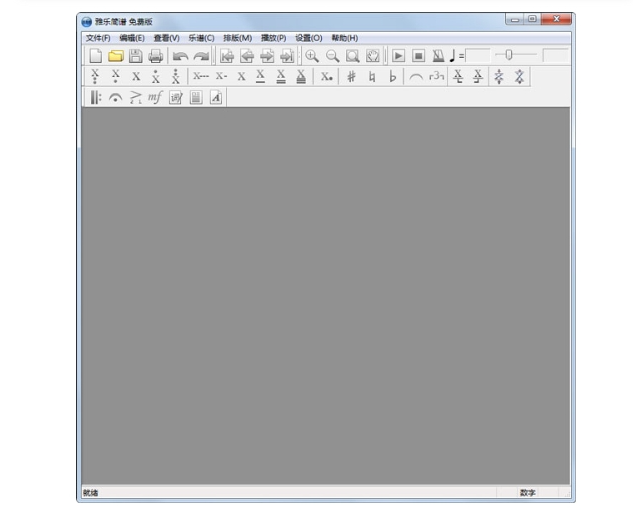Screen dimensions: 633x513
Task: Stop playback
Action: click(418, 56)
